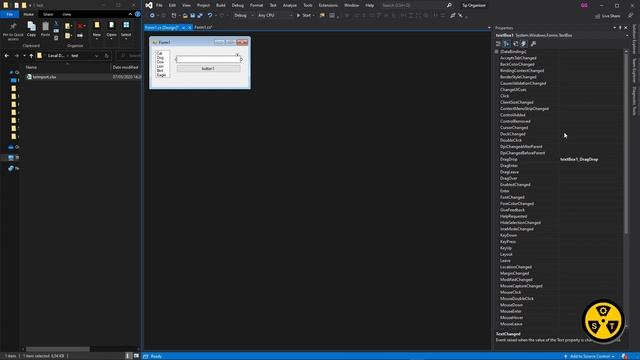This screenshot has height=360, width=640.
Task: Click the Explorer Up arrow
Action: click(x=31, y=56)
